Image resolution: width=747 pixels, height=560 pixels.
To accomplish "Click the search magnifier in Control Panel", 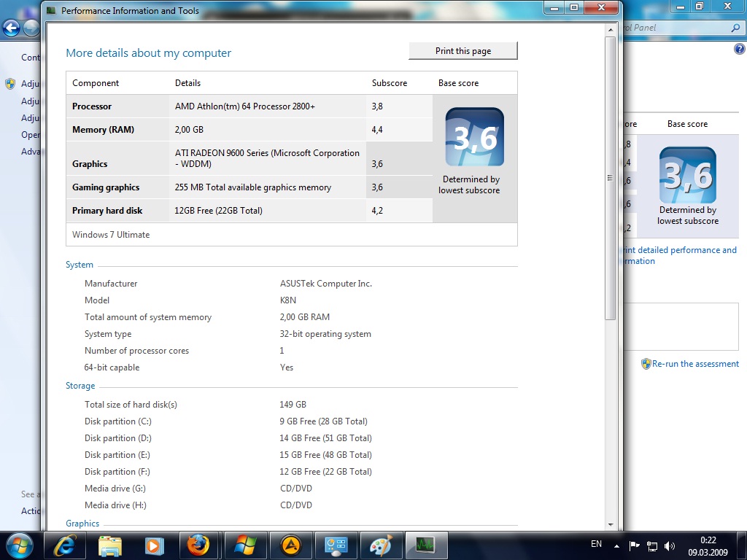I will click(x=735, y=28).
